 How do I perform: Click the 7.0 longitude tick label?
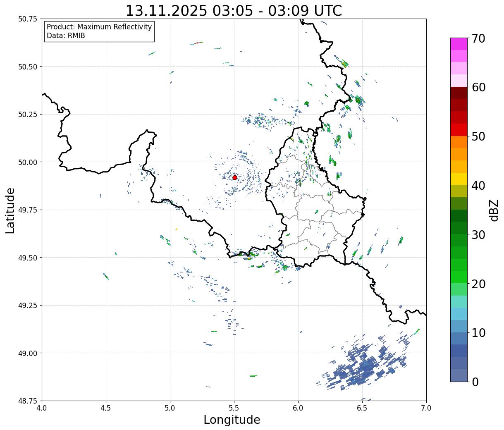426,408
